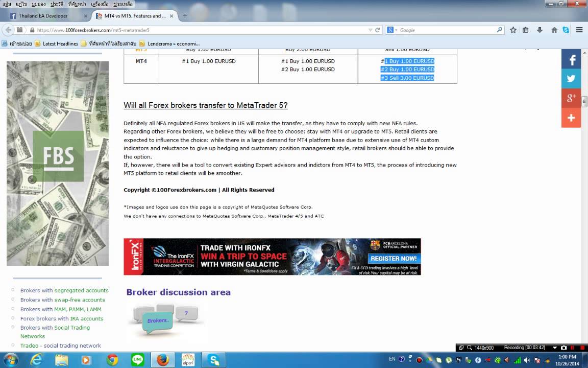Open the แฟ้ม (File) menu

6,4
